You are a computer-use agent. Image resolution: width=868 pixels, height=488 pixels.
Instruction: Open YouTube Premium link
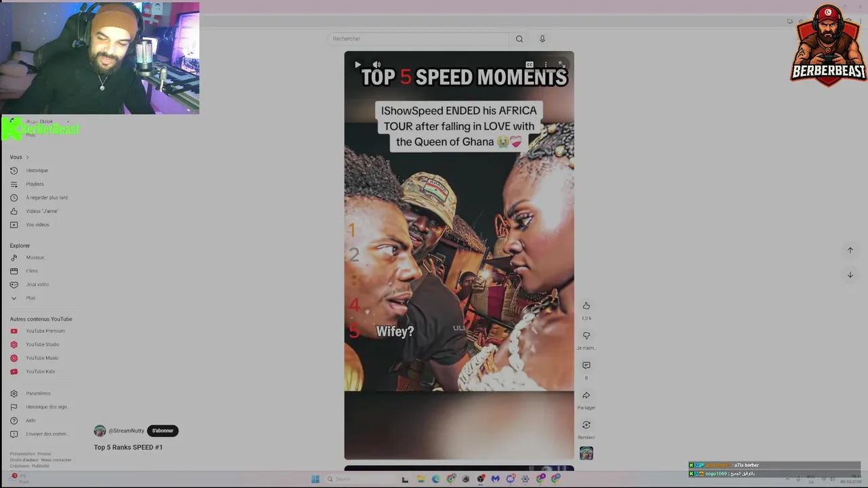click(45, 331)
